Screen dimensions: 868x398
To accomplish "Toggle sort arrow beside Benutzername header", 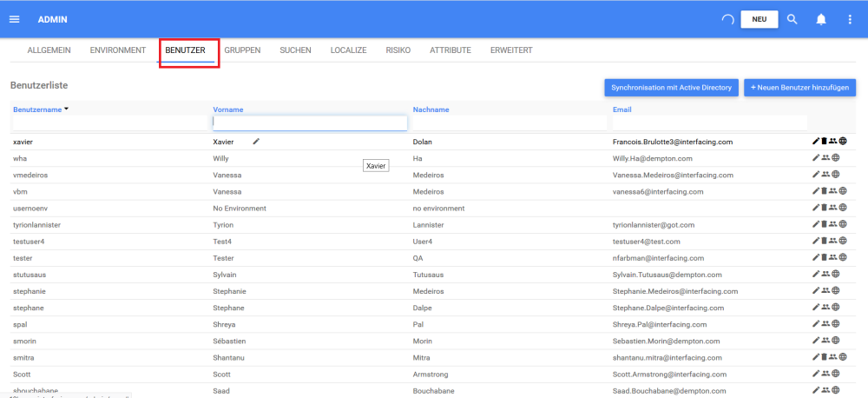I will (67, 109).
